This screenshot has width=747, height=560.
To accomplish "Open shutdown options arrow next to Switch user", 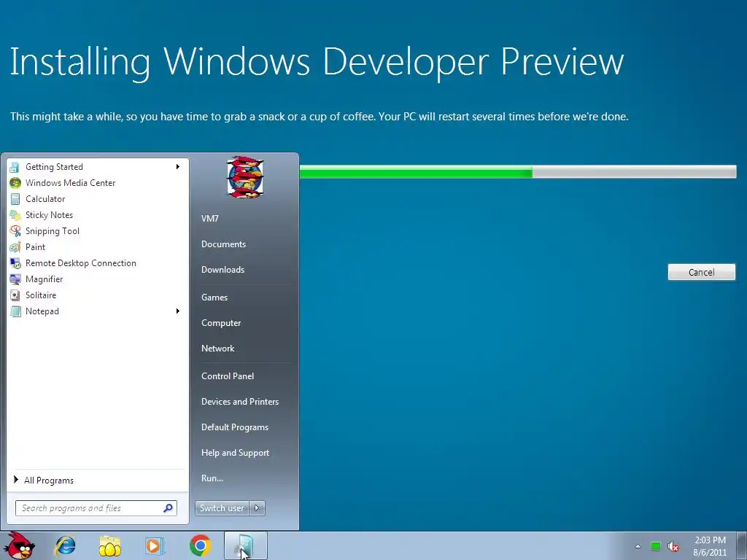I will coord(257,508).
